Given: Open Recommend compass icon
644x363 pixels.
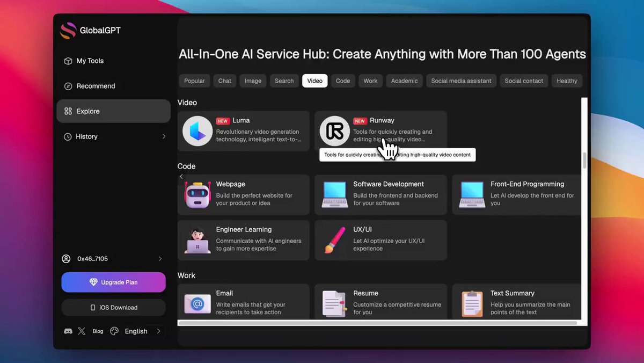Looking at the screenshot, I should pyautogui.click(x=68, y=86).
